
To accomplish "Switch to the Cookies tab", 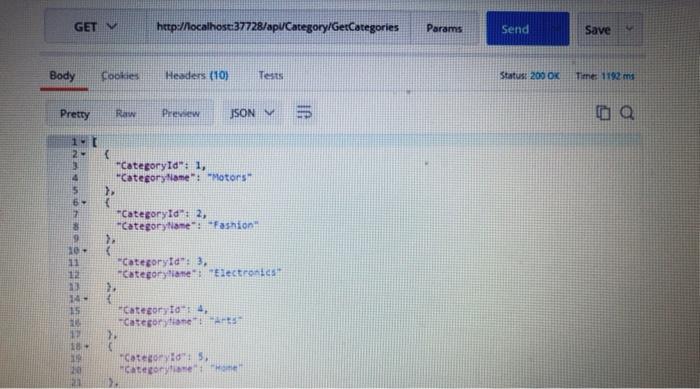I will coord(120,76).
